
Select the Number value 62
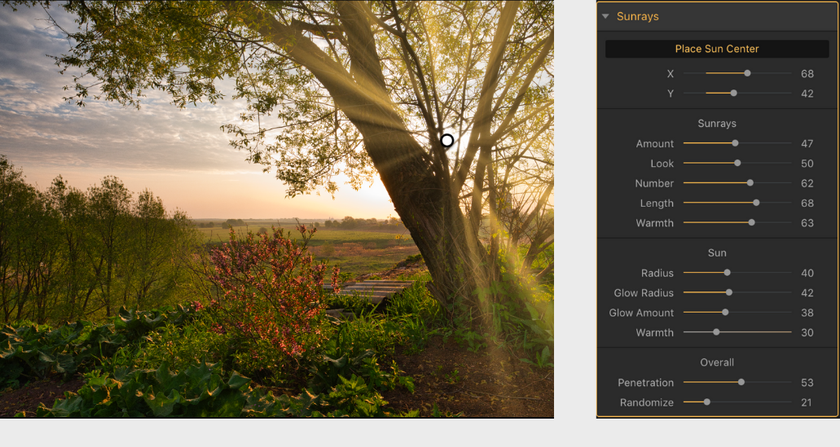[807, 183]
